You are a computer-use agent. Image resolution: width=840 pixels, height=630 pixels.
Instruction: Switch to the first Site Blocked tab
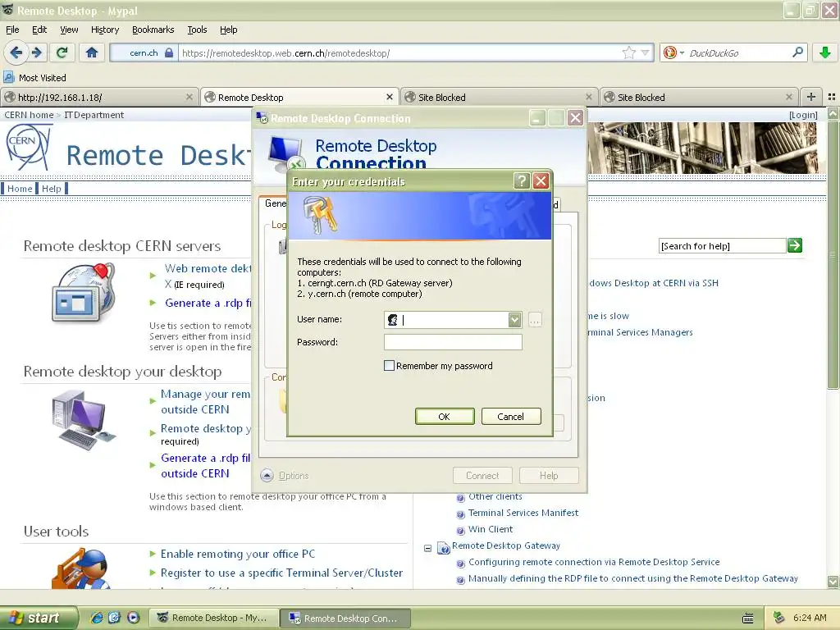click(x=498, y=98)
